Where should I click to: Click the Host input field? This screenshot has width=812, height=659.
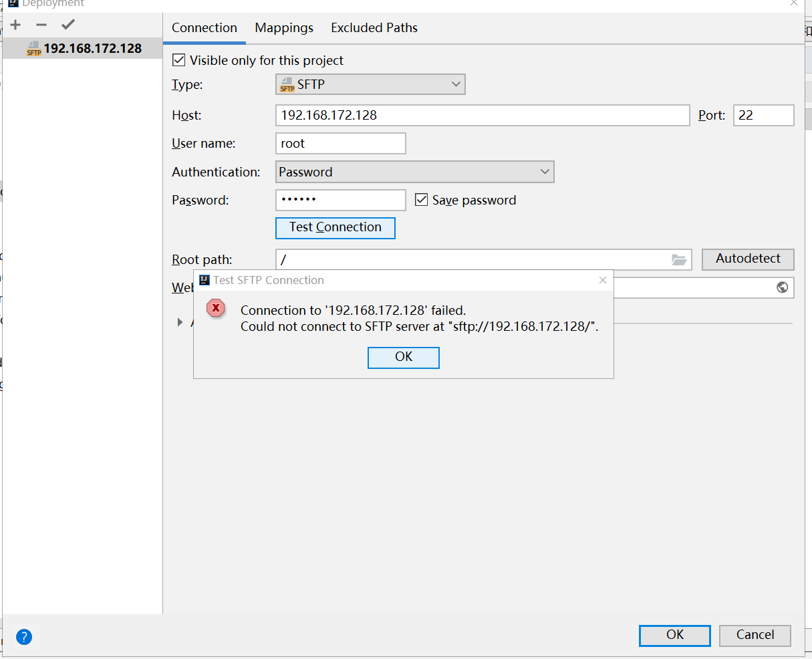(482, 115)
